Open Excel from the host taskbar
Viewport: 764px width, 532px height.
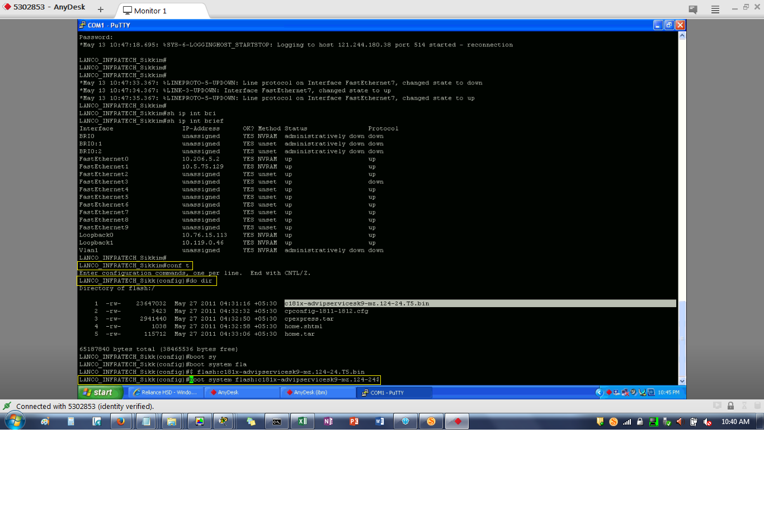pyautogui.click(x=302, y=421)
